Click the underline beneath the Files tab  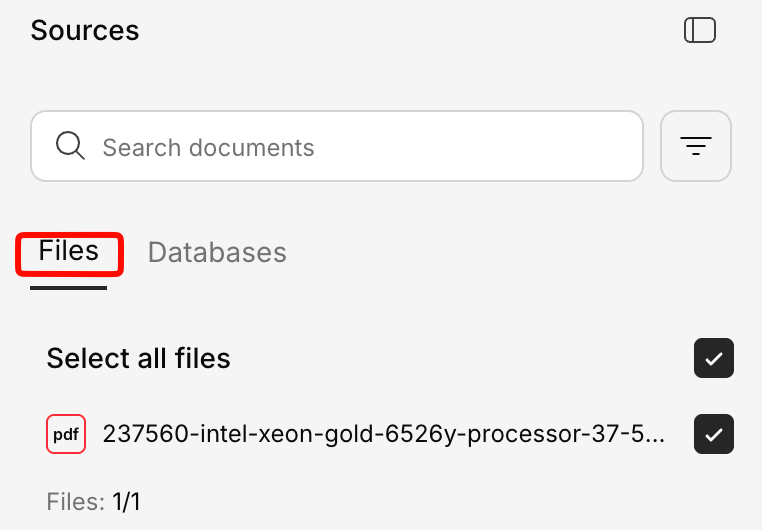(x=68, y=288)
